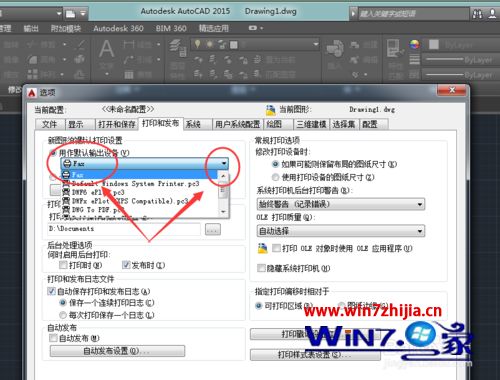The width and height of the screenshot is (500, 380).
Task: Select the Offset tool icon
Action: 80,75
